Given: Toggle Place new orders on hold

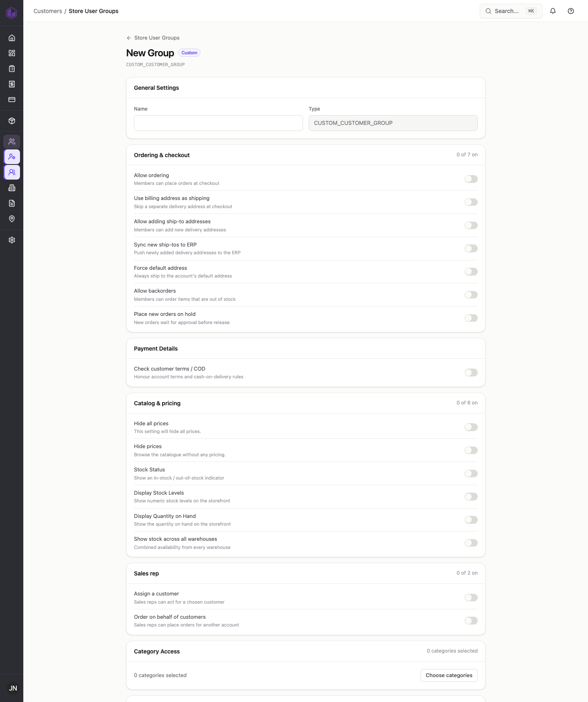Looking at the screenshot, I should [471, 318].
